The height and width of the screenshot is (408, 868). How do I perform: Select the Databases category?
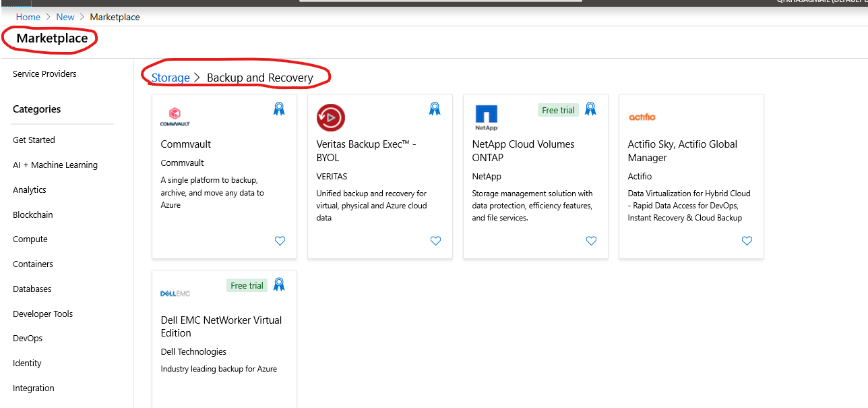coord(32,289)
